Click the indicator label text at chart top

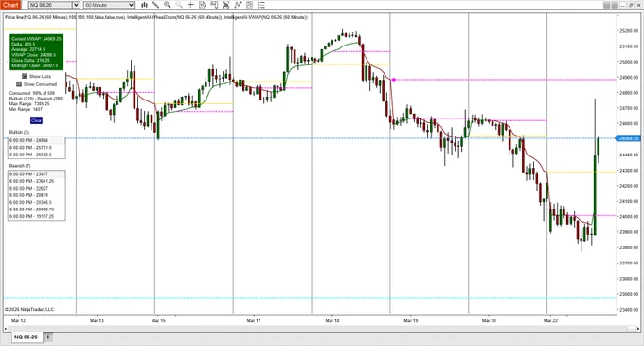tap(156, 17)
